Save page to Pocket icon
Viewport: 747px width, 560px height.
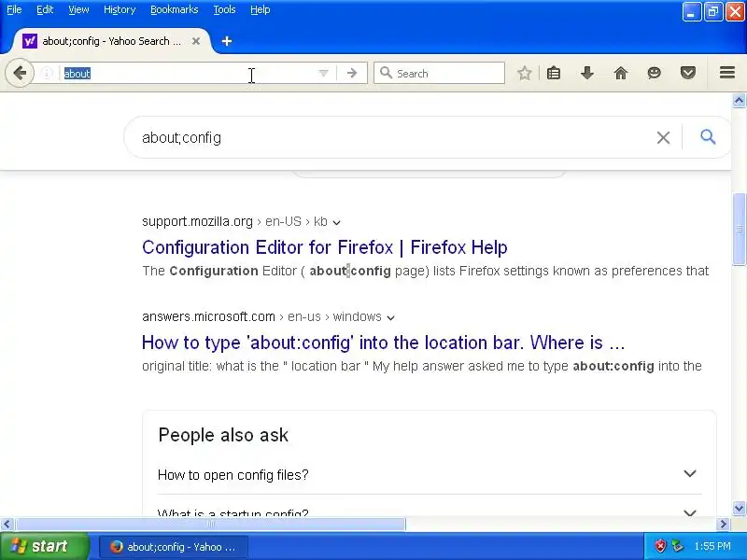click(688, 73)
